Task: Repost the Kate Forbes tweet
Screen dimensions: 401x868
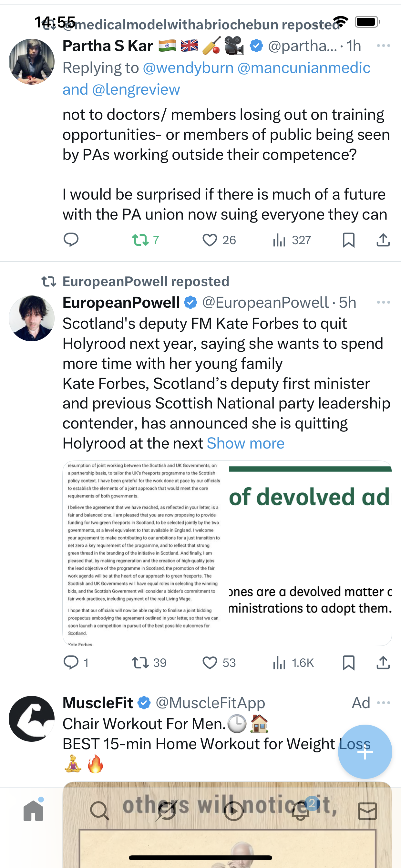Action: pyautogui.click(x=140, y=662)
